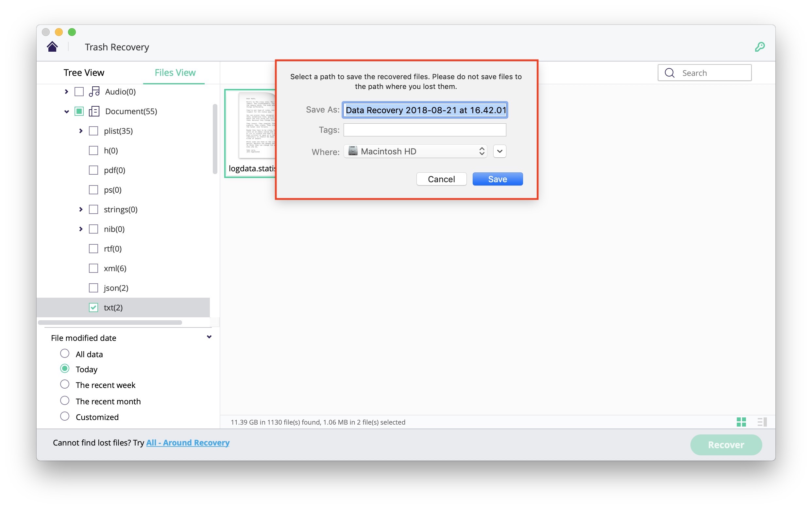The height and width of the screenshot is (509, 812).
Task: Click the Tags input field
Action: click(425, 130)
